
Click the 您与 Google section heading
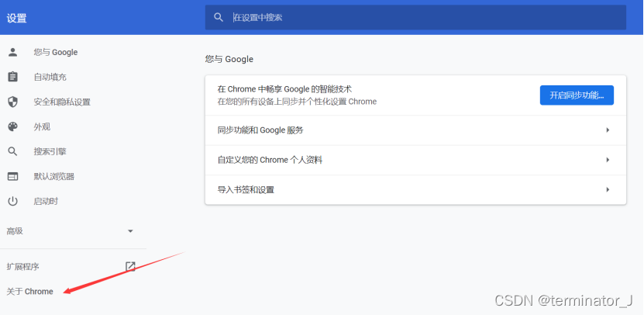[x=229, y=59]
